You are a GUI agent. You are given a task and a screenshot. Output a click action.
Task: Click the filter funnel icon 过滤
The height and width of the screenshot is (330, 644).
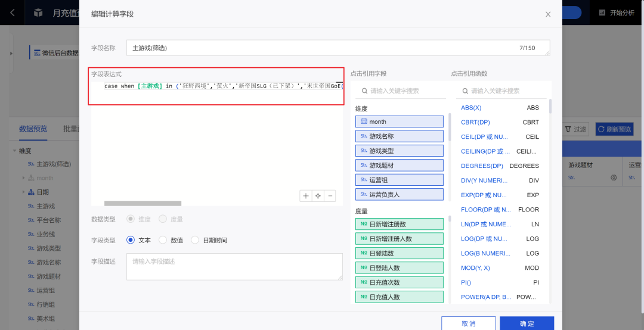[x=568, y=129]
